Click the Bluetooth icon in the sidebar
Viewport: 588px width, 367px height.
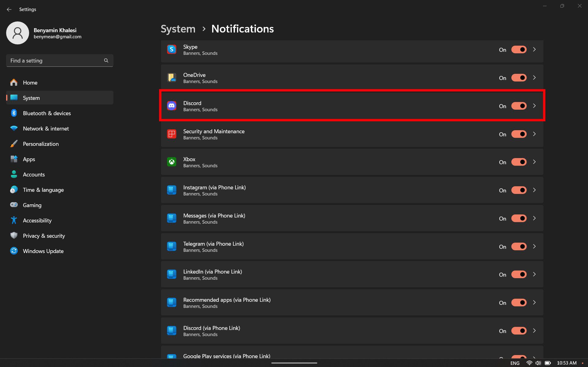[14, 113]
